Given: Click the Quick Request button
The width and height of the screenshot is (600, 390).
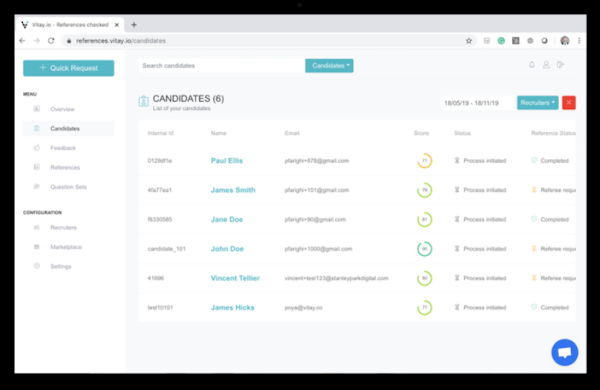Looking at the screenshot, I should coord(68,68).
